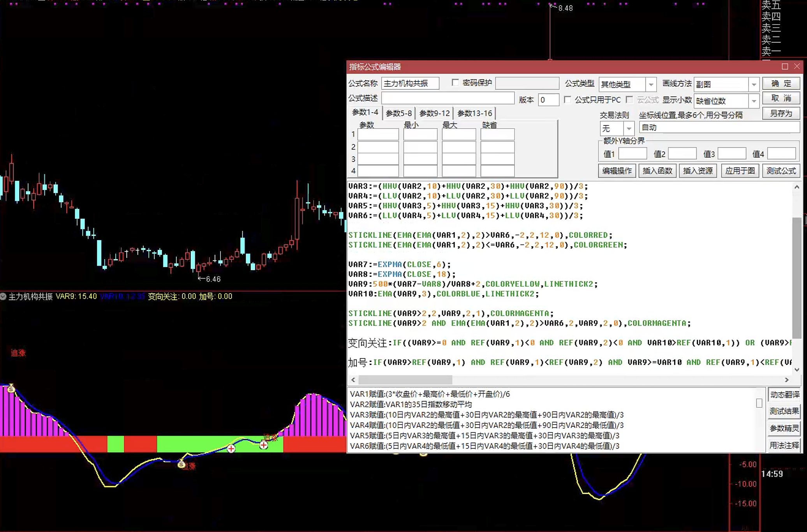
Task: Toggle the 云公式 checkbox
Action: point(629,100)
